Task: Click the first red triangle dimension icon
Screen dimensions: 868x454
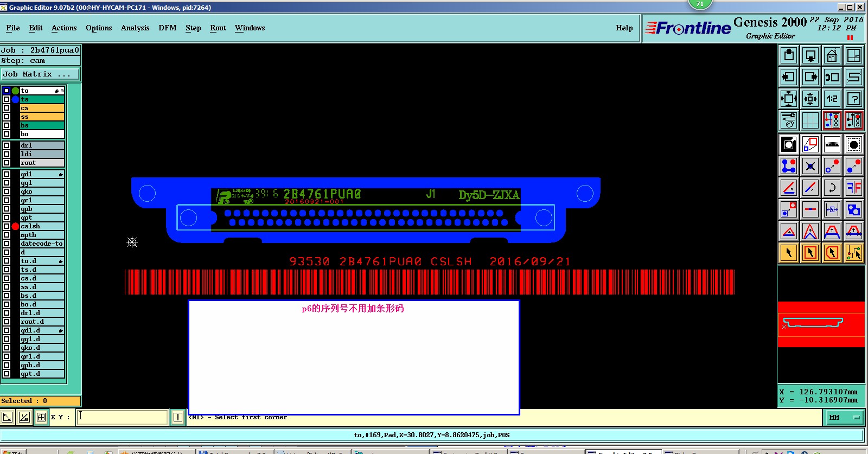Action: point(789,231)
